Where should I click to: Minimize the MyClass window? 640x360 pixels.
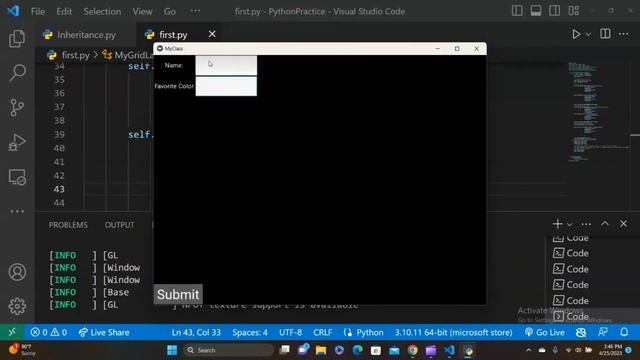pyautogui.click(x=438, y=49)
